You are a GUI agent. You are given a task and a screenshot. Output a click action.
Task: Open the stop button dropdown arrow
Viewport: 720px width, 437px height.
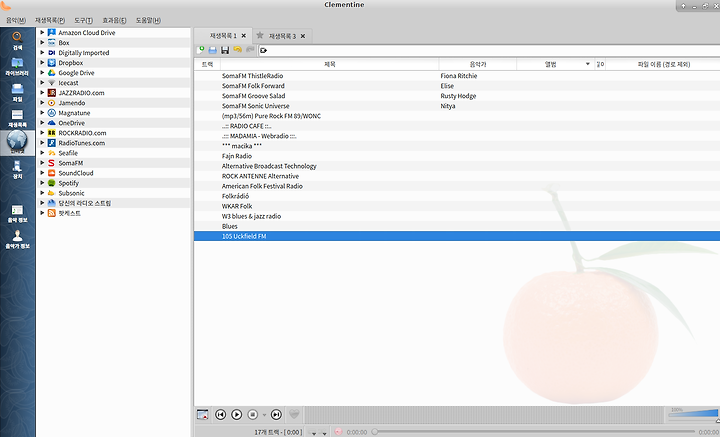[x=264, y=415]
